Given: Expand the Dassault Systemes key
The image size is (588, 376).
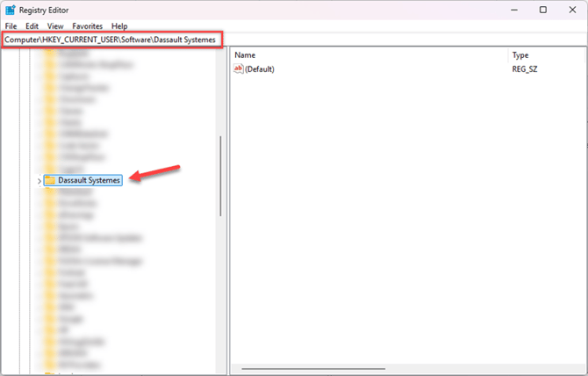Looking at the screenshot, I should [39, 181].
